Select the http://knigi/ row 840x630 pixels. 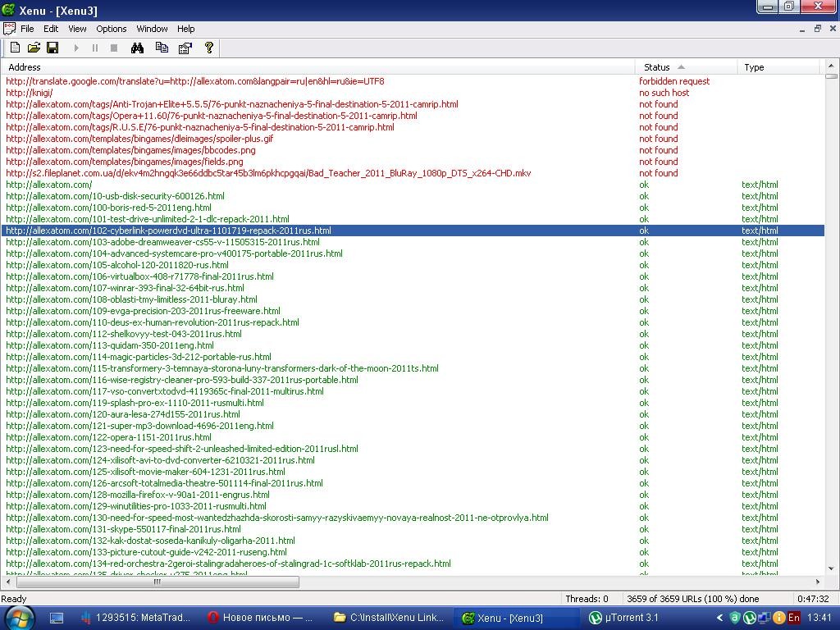[x=413, y=93]
